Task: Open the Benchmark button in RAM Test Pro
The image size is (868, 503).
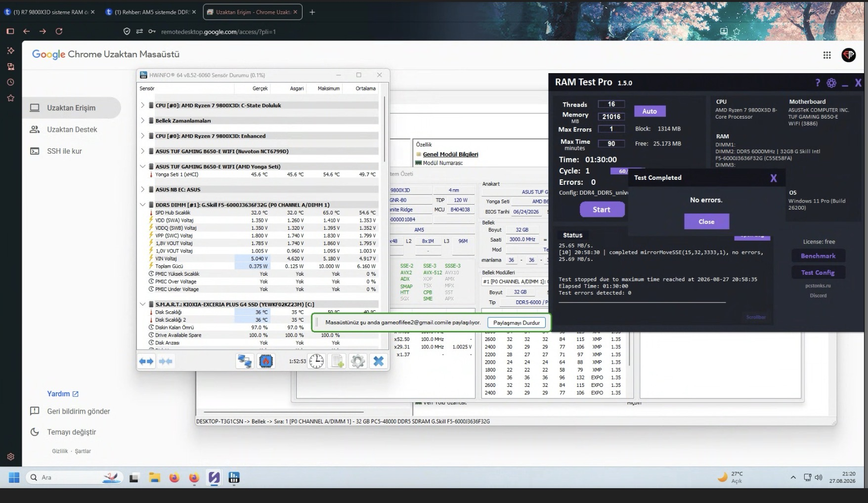Action: pyautogui.click(x=818, y=256)
